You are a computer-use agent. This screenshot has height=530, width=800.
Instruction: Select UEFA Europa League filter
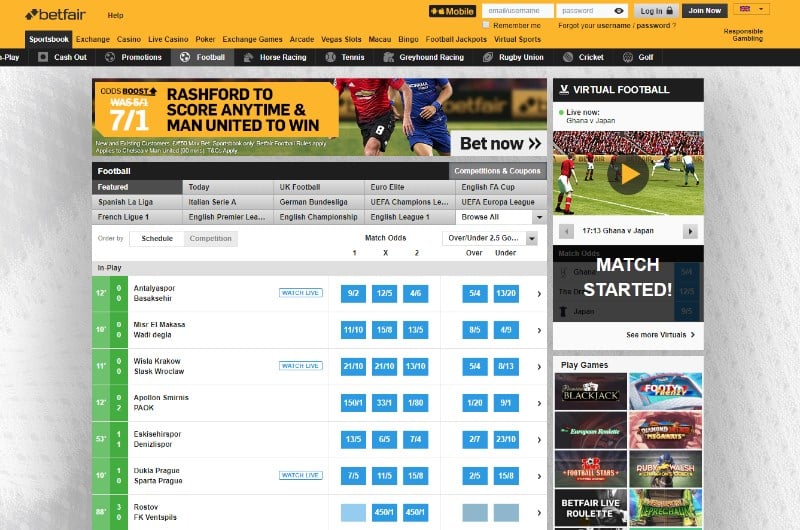click(x=501, y=202)
